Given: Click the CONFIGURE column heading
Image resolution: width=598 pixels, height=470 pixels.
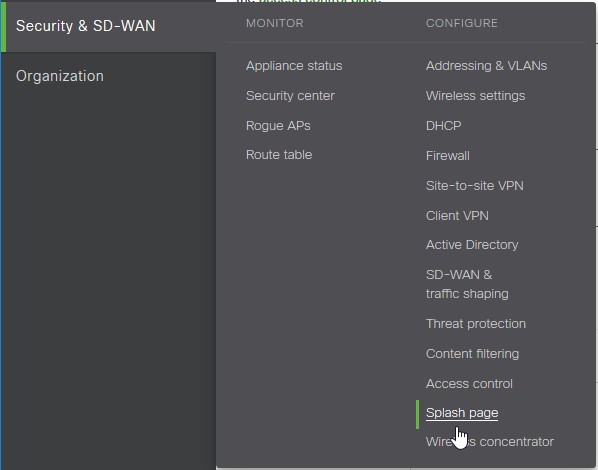Looking at the screenshot, I should click(x=461, y=23).
